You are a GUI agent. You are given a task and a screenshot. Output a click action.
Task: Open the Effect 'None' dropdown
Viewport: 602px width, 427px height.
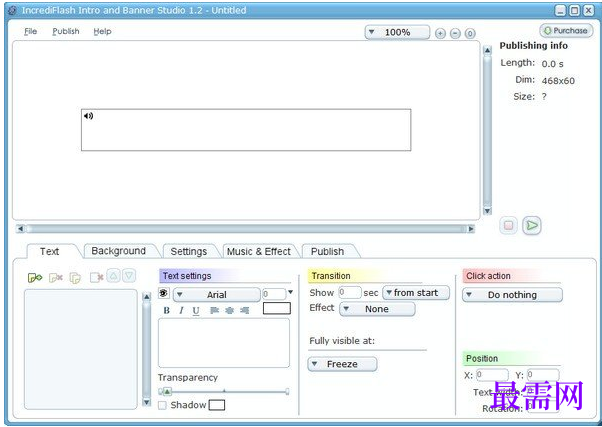(x=377, y=309)
